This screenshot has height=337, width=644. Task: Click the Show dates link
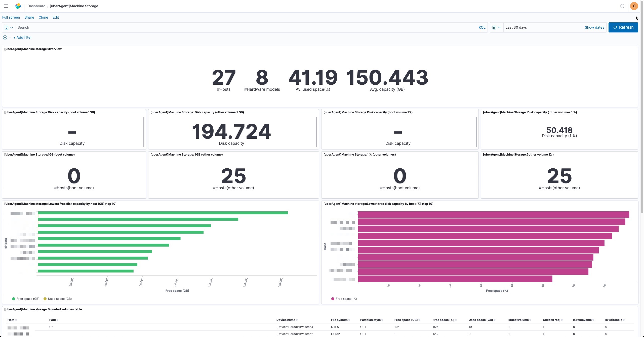(x=594, y=27)
